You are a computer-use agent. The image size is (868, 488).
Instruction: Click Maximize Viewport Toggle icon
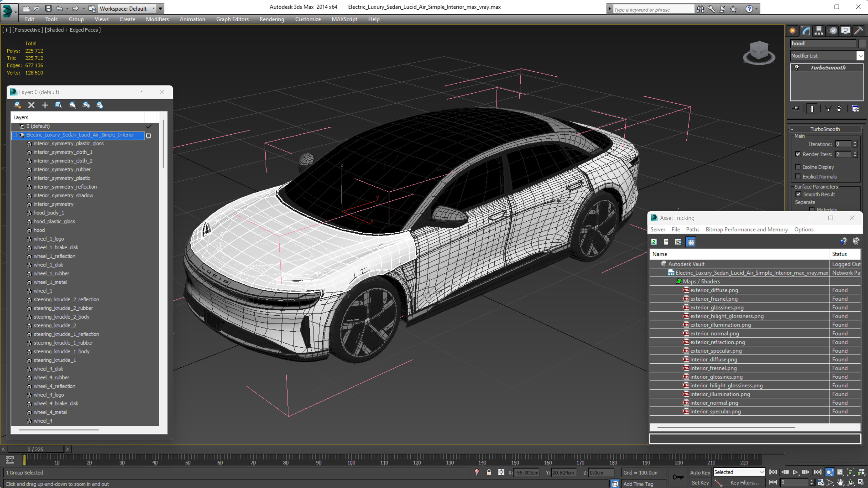click(861, 482)
